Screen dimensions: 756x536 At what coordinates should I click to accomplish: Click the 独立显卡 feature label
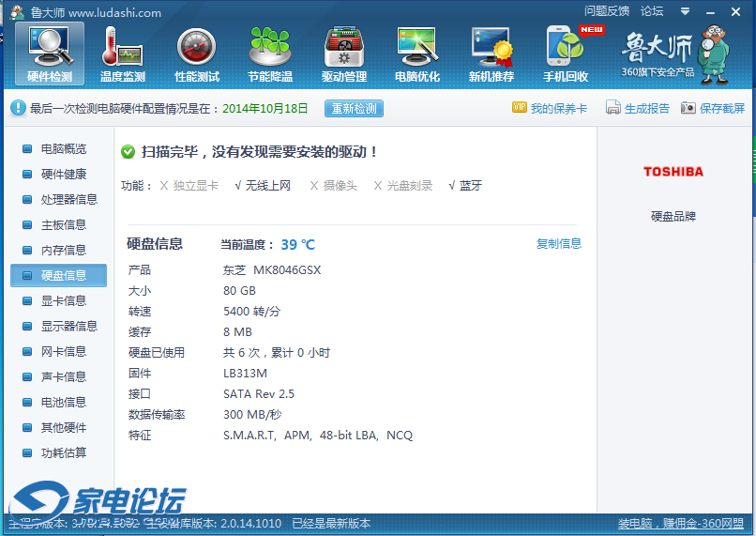pyautogui.click(x=196, y=186)
